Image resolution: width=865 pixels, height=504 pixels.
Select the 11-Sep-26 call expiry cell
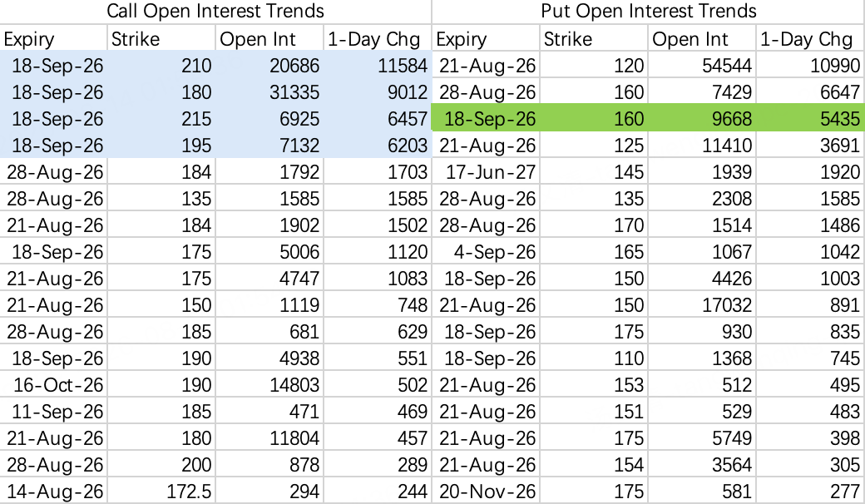tap(53, 412)
